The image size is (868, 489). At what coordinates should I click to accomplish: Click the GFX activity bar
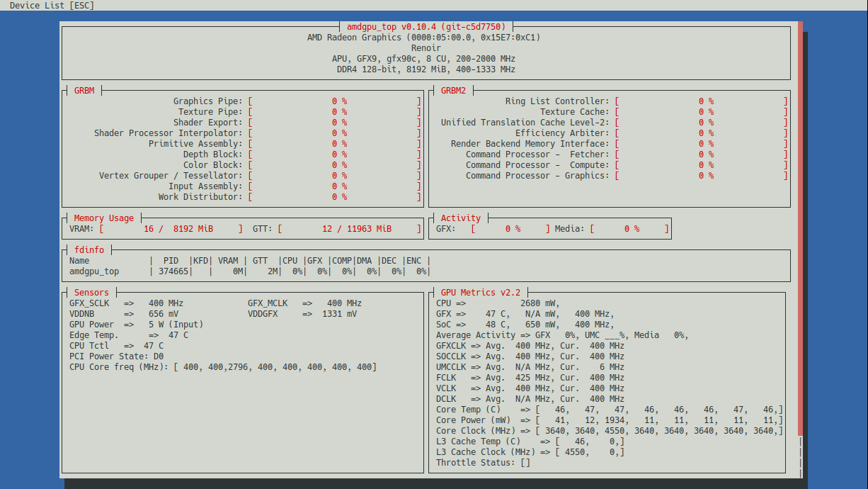[x=510, y=229]
